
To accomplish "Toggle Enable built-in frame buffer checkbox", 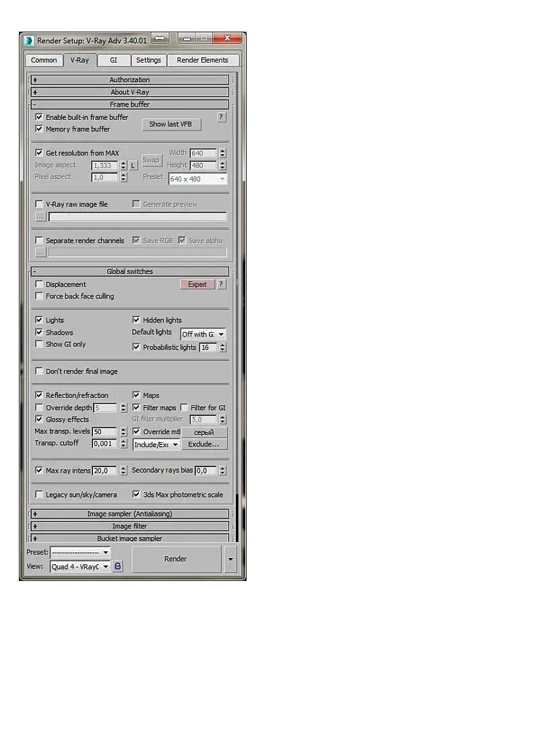I will tap(39, 117).
